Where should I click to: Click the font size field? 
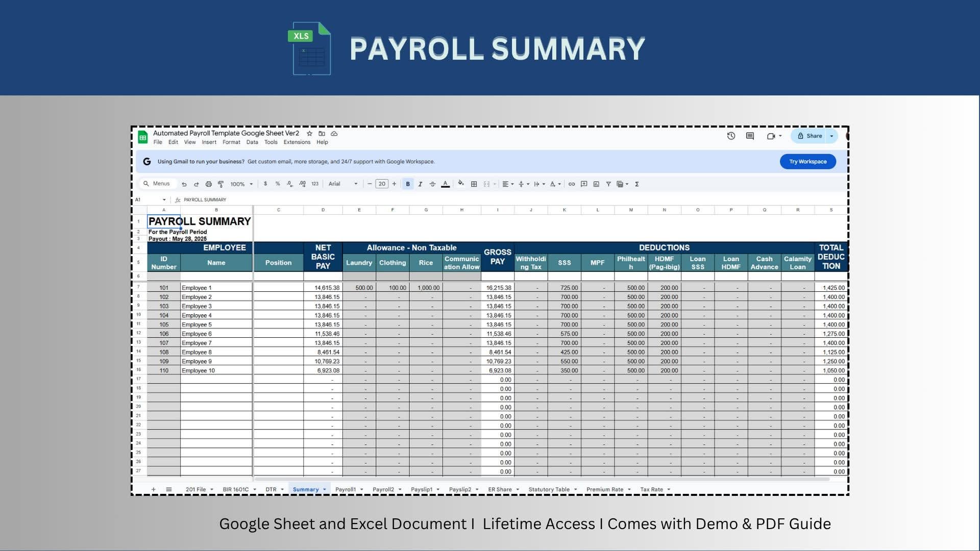click(382, 184)
